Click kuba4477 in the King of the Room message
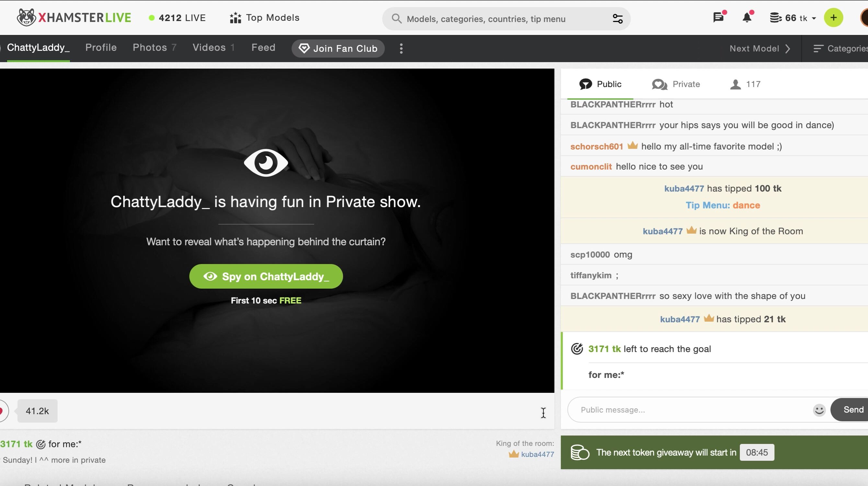The image size is (868, 486). tap(662, 231)
